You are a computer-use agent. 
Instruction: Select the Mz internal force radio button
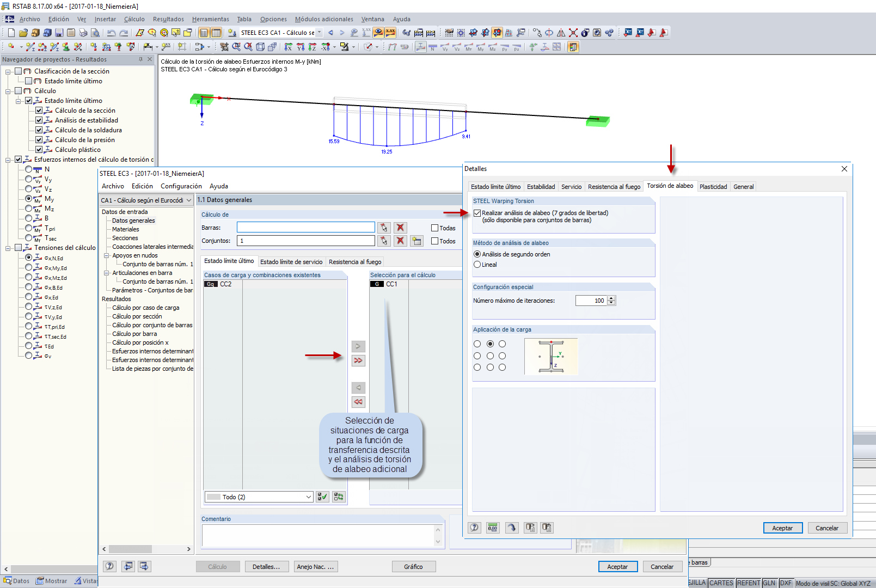point(29,209)
